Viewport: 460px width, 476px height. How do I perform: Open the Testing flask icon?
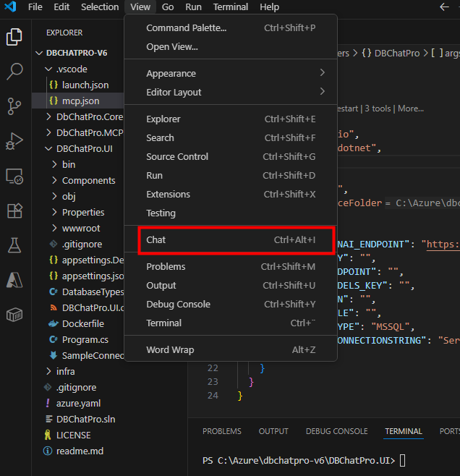pos(14,245)
